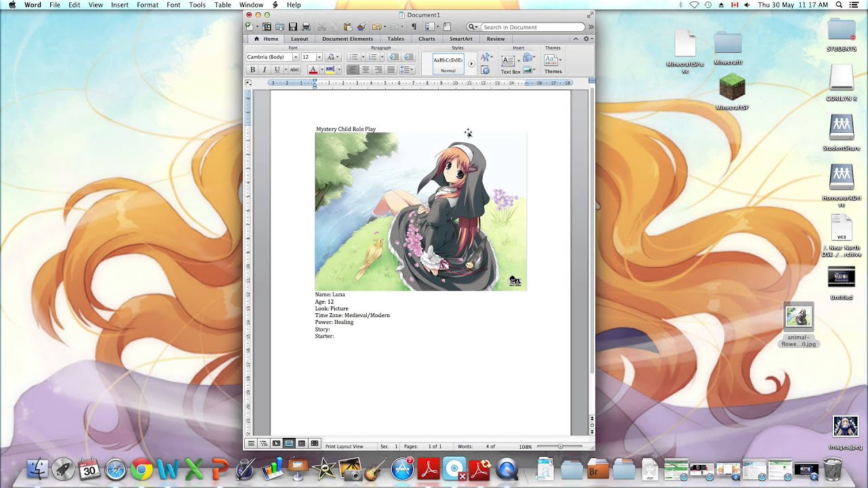Toggle Bold formatting
868x488 pixels.
252,70
